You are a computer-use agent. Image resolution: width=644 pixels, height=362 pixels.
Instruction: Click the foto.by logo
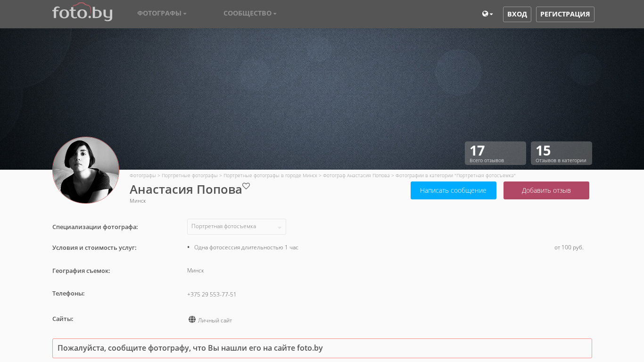tap(83, 12)
